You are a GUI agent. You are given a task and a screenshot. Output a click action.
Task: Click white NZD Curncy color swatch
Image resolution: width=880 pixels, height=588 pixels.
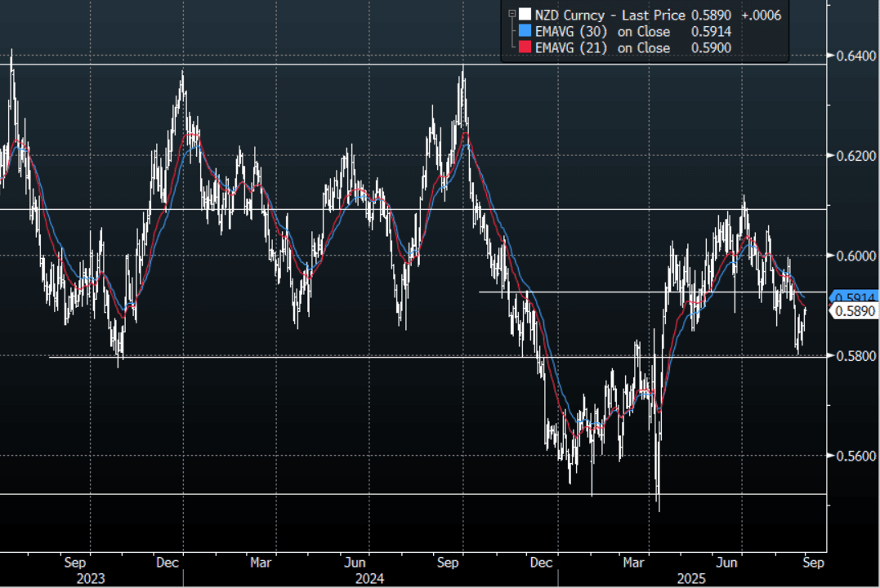[x=525, y=15]
